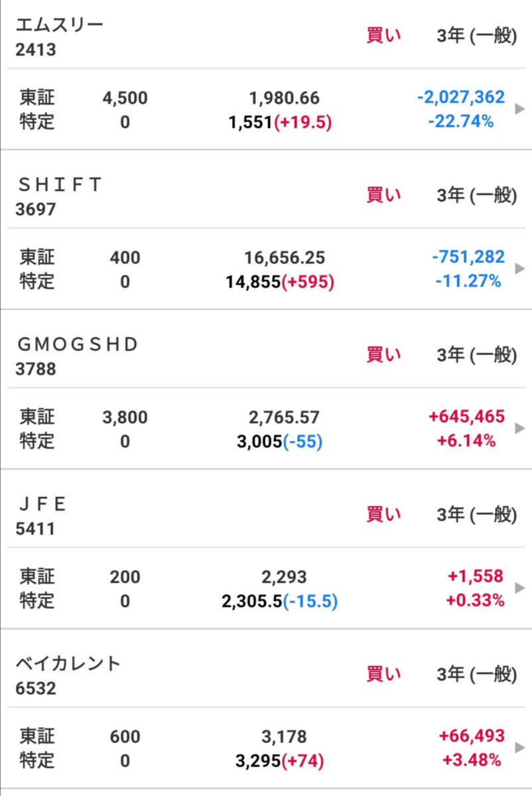Select the 3年 (一般) term for GMOGSHD
Viewport: 532px width, 796px height.
tap(476, 355)
